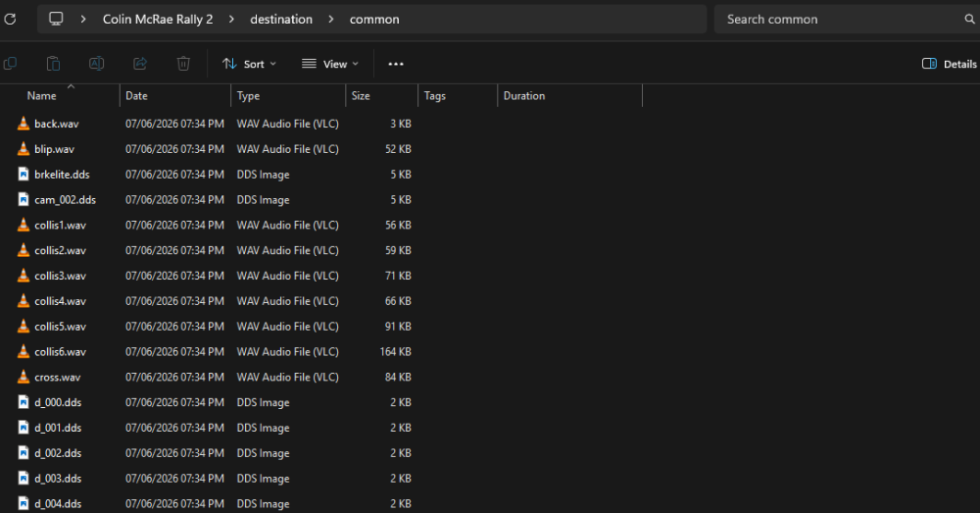Click the This PC monitor icon

(56, 19)
